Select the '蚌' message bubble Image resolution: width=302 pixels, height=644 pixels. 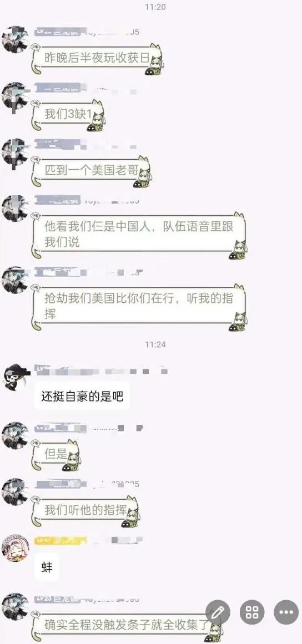click(47, 567)
